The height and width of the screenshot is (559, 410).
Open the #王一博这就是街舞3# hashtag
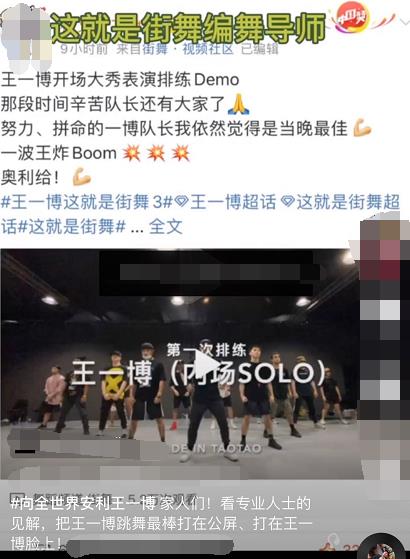point(87,202)
